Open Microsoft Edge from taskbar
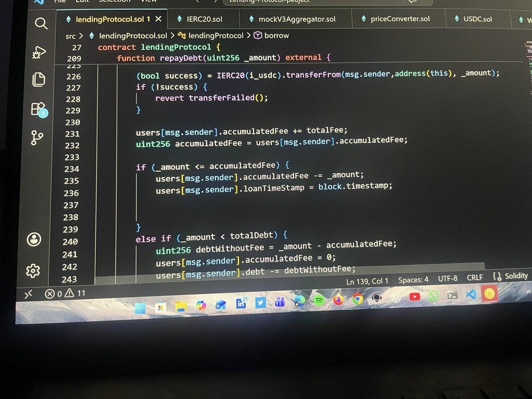The image size is (532, 399). [299, 301]
